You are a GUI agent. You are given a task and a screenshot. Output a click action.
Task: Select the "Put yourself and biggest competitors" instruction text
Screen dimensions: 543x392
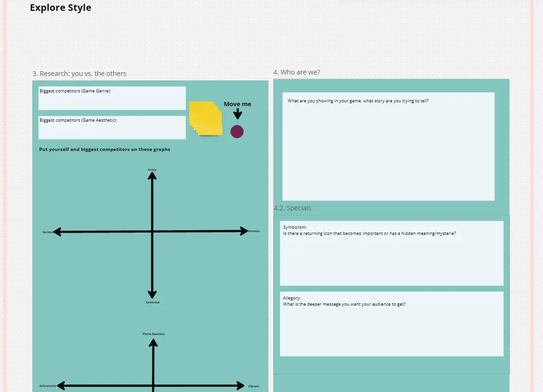click(x=105, y=150)
